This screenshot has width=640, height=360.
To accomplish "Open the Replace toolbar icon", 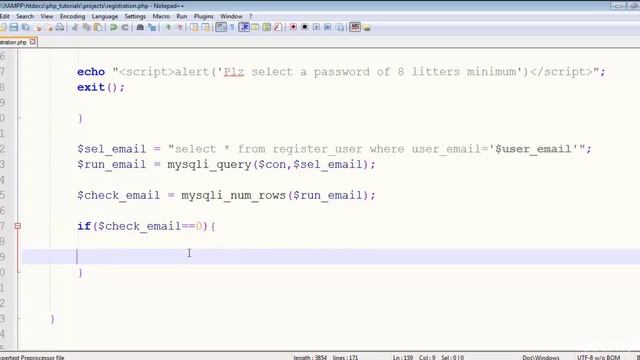I will [152, 27].
